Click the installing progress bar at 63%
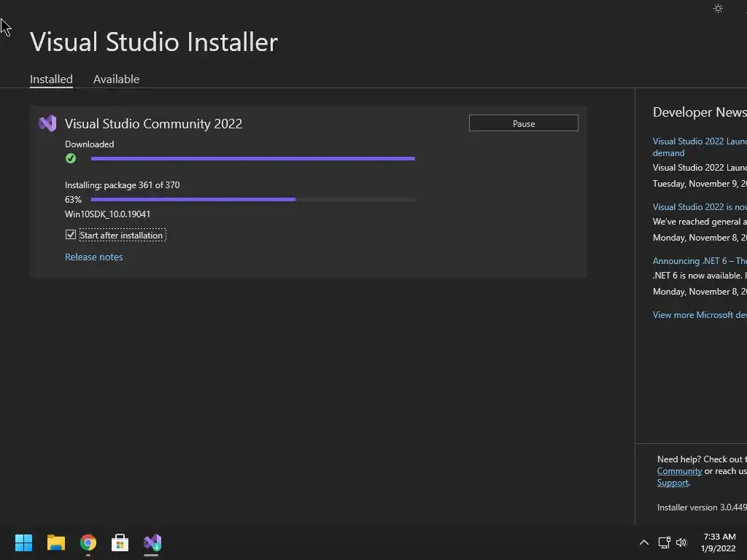The width and height of the screenshot is (747, 560). point(253,200)
